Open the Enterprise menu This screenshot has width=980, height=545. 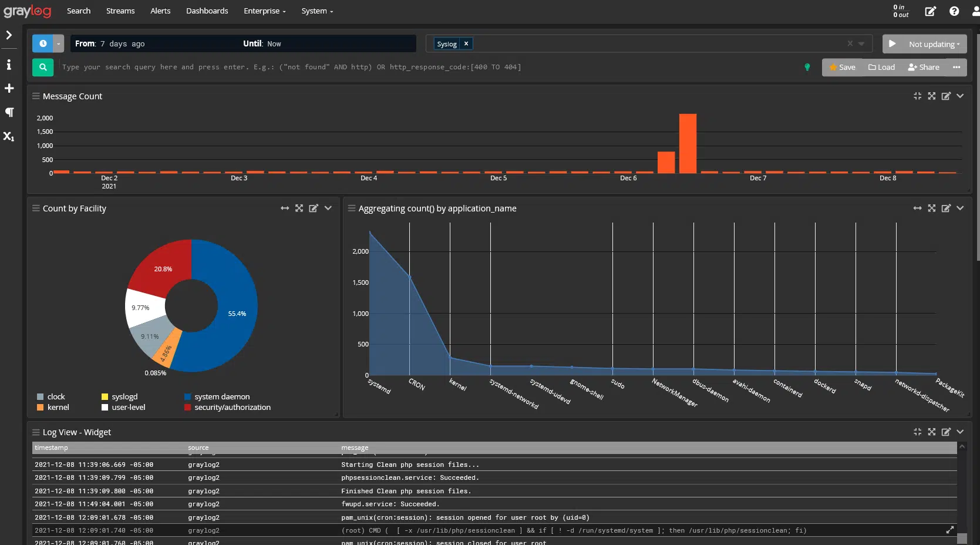click(264, 11)
